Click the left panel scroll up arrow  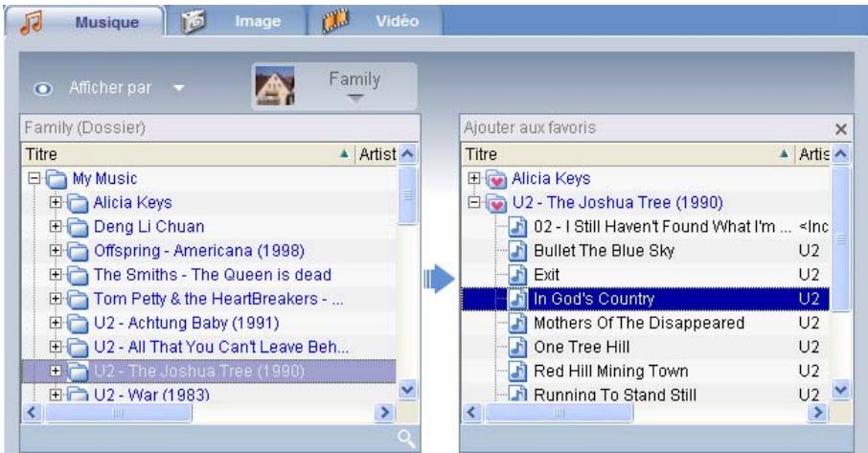coord(407,154)
